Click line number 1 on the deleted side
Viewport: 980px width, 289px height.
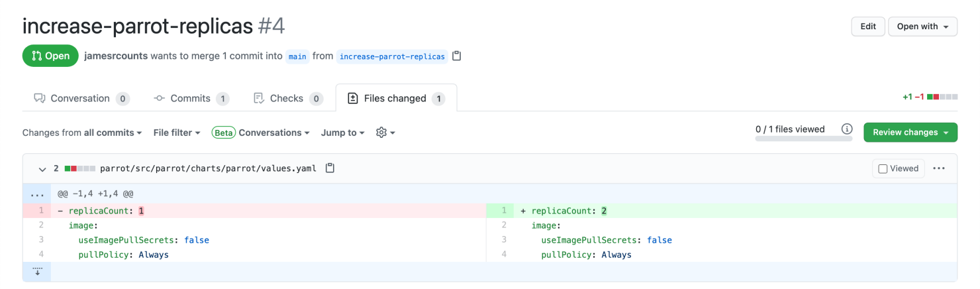coord(37,211)
